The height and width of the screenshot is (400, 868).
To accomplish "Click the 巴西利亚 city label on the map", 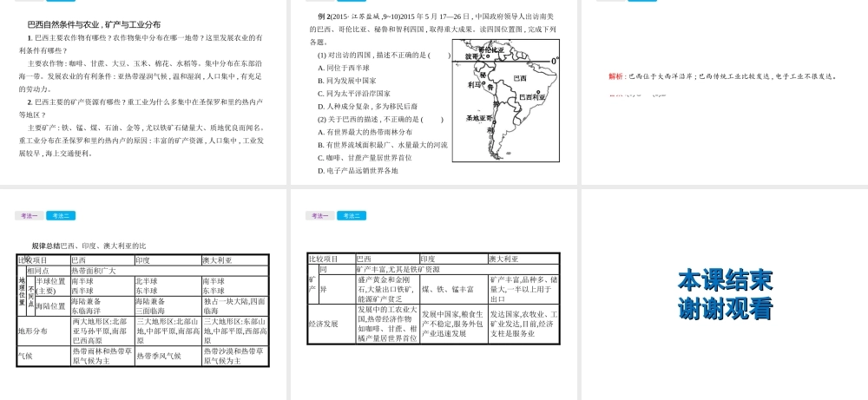I will click(x=531, y=97).
